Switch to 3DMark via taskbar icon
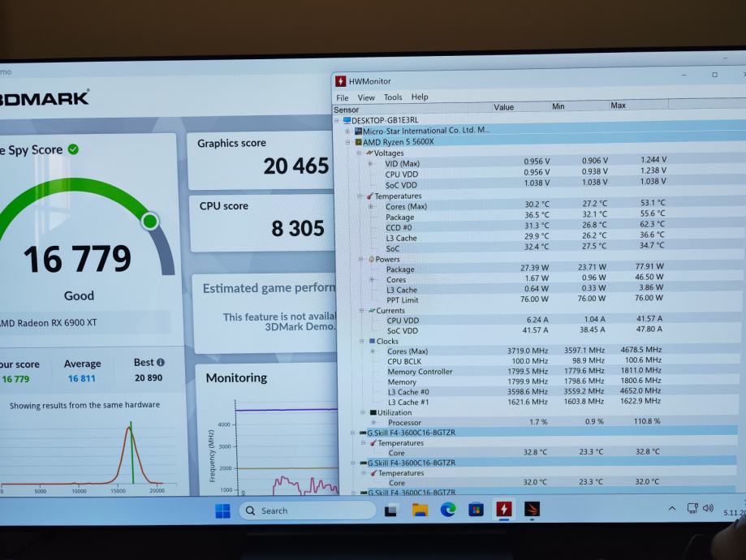 point(532,509)
